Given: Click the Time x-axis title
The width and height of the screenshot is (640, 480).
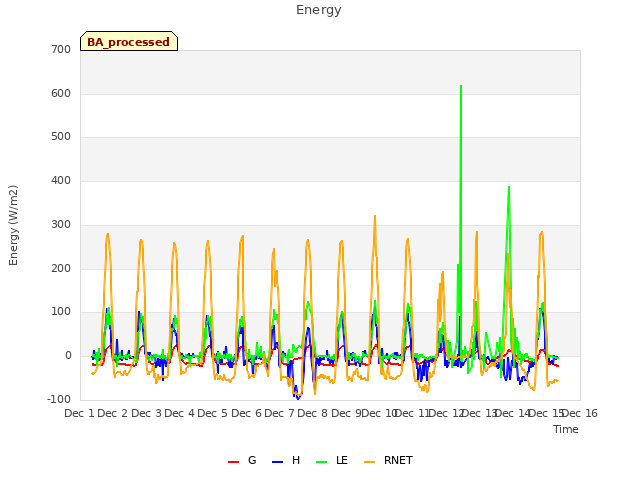Looking at the screenshot, I should point(566,429).
